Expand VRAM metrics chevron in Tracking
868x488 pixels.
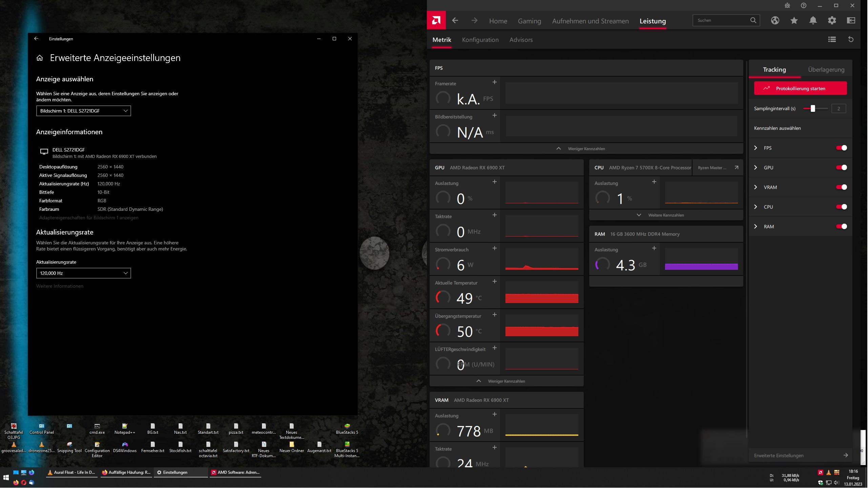[x=756, y=187]
